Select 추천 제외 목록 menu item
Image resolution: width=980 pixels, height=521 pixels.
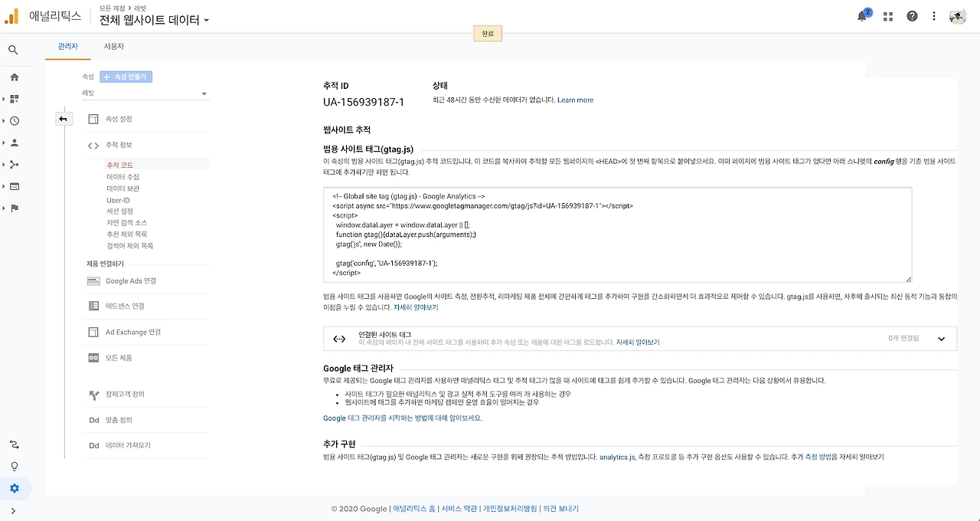pos(126,234)
